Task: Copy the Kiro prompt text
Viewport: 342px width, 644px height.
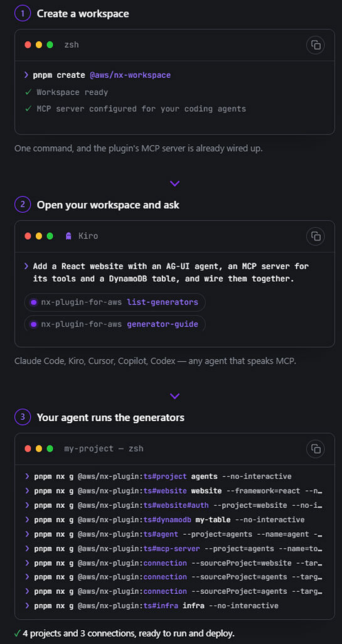Action: (315, 236)
